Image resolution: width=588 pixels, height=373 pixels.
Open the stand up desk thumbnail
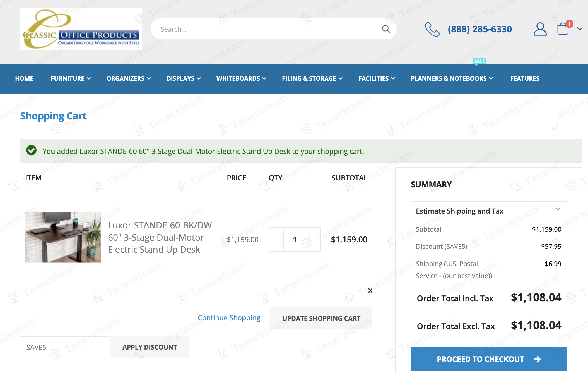63,237
